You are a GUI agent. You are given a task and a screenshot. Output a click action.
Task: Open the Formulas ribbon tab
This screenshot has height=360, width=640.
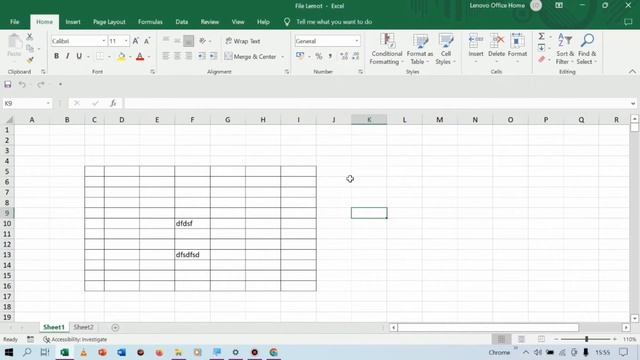click(x=150, y=22)
